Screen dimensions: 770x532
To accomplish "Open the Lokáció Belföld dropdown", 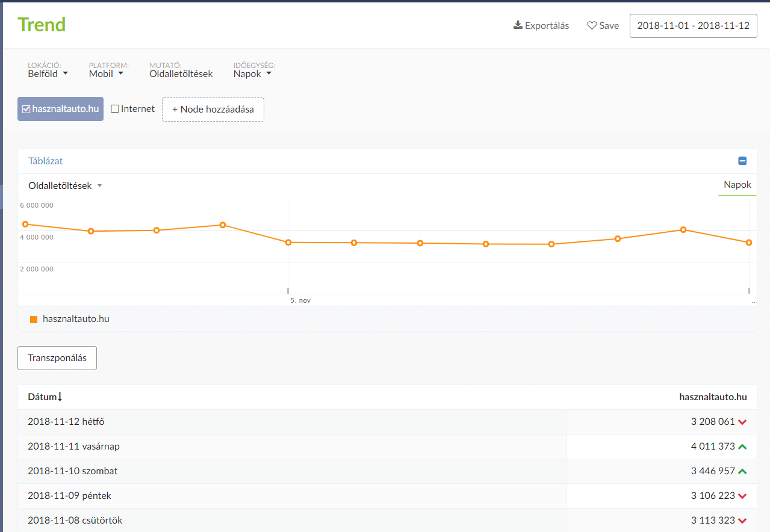I will [48, 74].
